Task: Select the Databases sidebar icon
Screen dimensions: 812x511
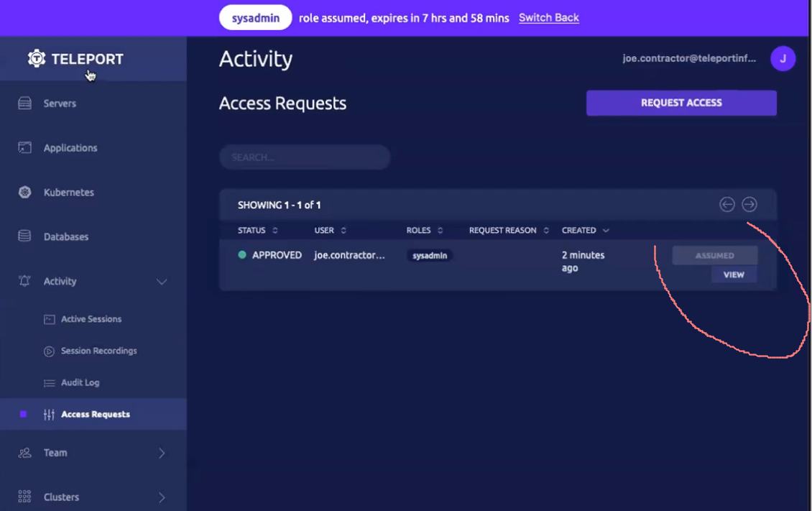Action: pyautogui.click(x=24, y=236)
